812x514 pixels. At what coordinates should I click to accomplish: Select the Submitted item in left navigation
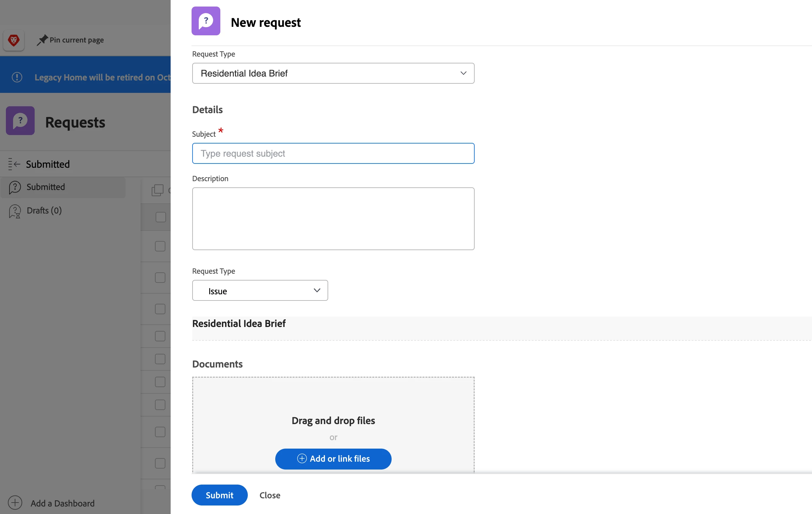coord(45,187)
